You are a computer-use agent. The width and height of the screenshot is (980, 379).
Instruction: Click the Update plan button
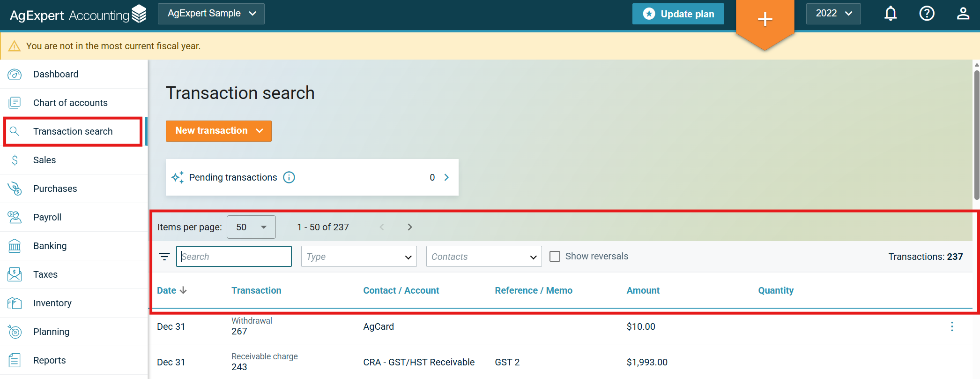678,14
